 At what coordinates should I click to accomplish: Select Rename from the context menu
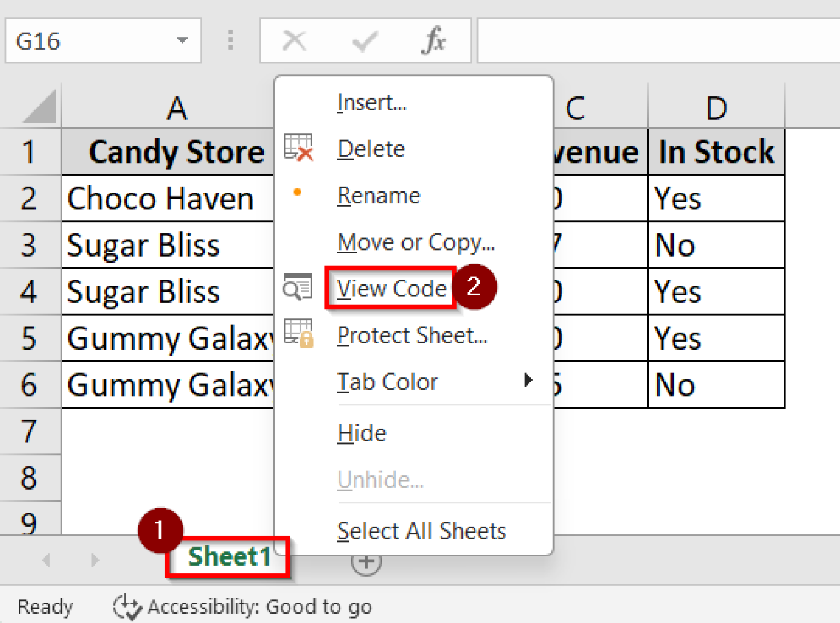[x=378, y=195]
